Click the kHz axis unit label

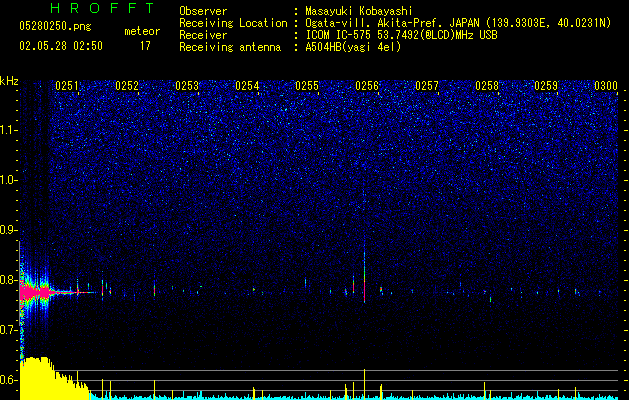[9, 81]
